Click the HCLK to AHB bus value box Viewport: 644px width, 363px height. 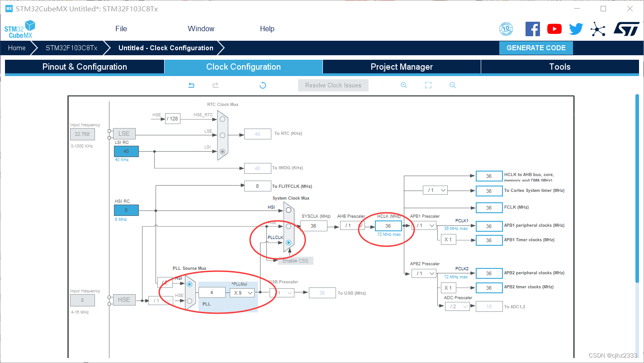point(489,176)
